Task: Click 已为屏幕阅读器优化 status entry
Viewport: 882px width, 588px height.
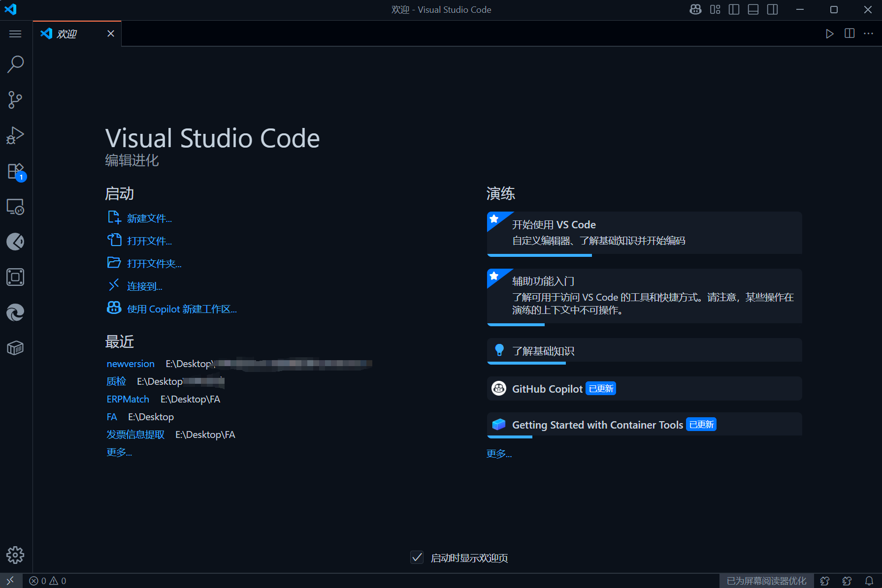Action: pos(766,581)
